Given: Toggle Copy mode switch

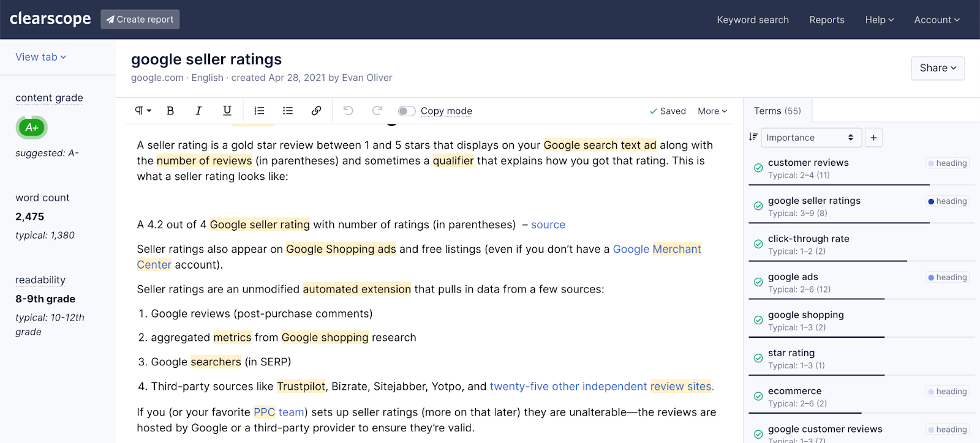Looking at the screenshot, I should 407,111.
